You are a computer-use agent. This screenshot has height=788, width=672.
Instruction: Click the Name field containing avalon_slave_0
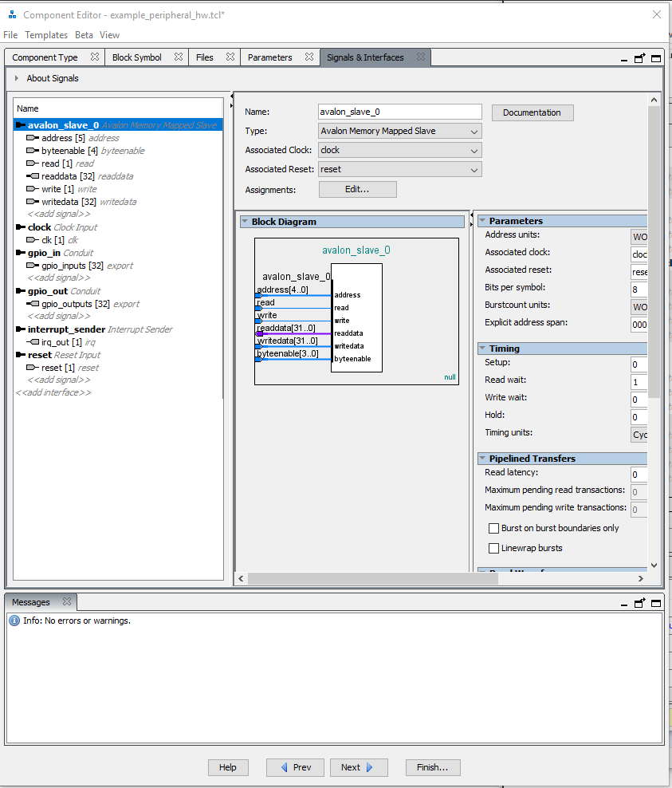399,112
